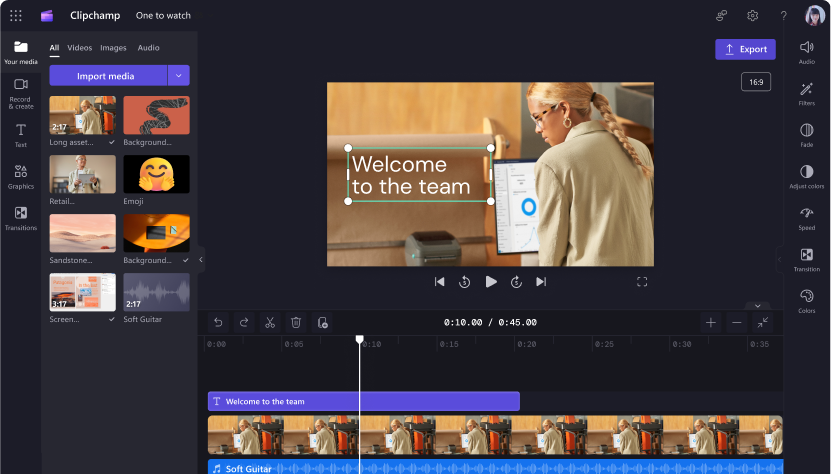This screenshot has width=831, height=474.
Task: Select the orange Background squiggle thumbnail
Action: (x=156, y=115)
